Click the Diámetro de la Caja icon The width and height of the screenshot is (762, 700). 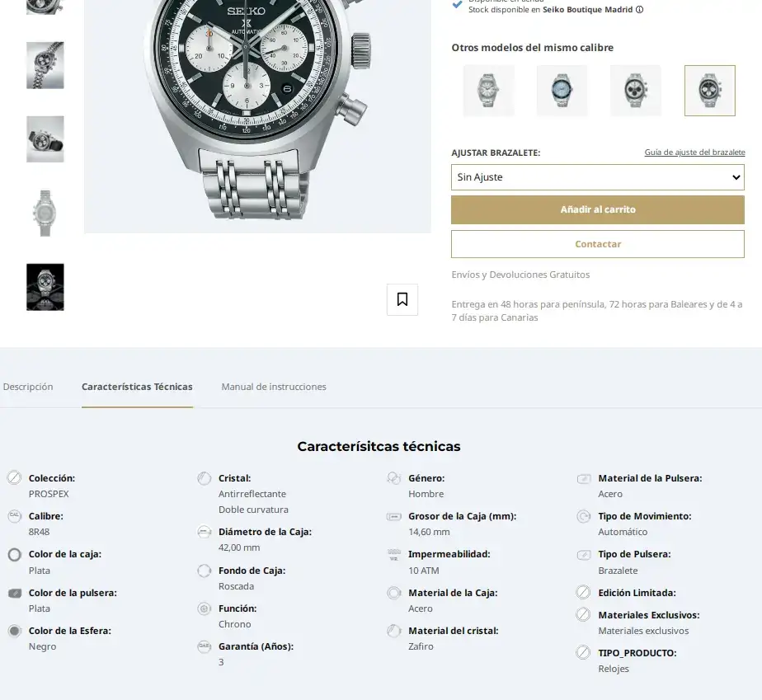click(x=205, y=532)
